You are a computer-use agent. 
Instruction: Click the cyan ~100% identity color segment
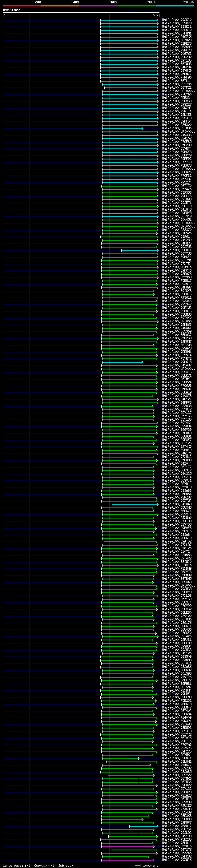pos(175,6)
